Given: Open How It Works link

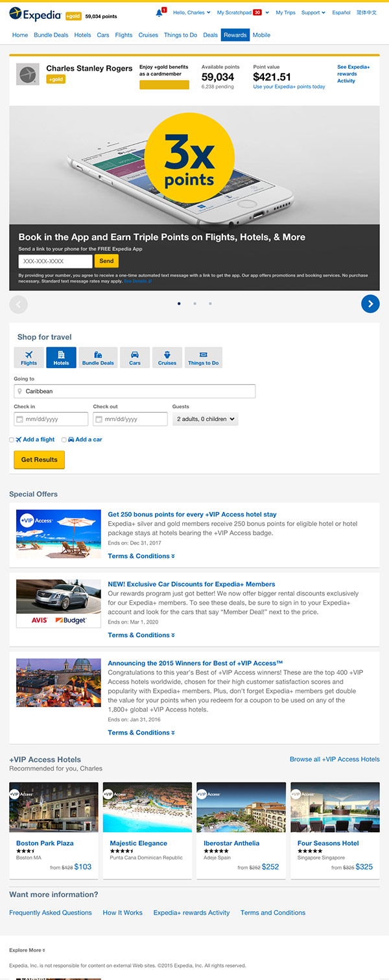Looking at the screenshot, I should pos(123,913).
